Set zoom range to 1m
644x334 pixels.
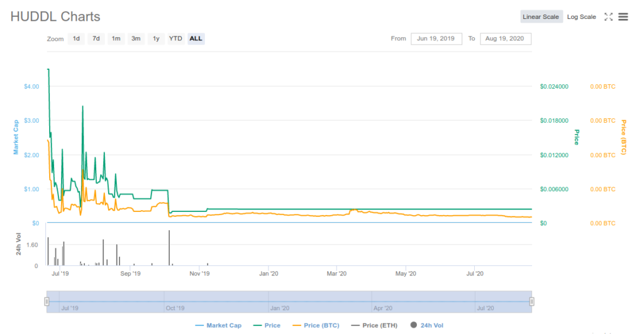click(x=116, y=38)
